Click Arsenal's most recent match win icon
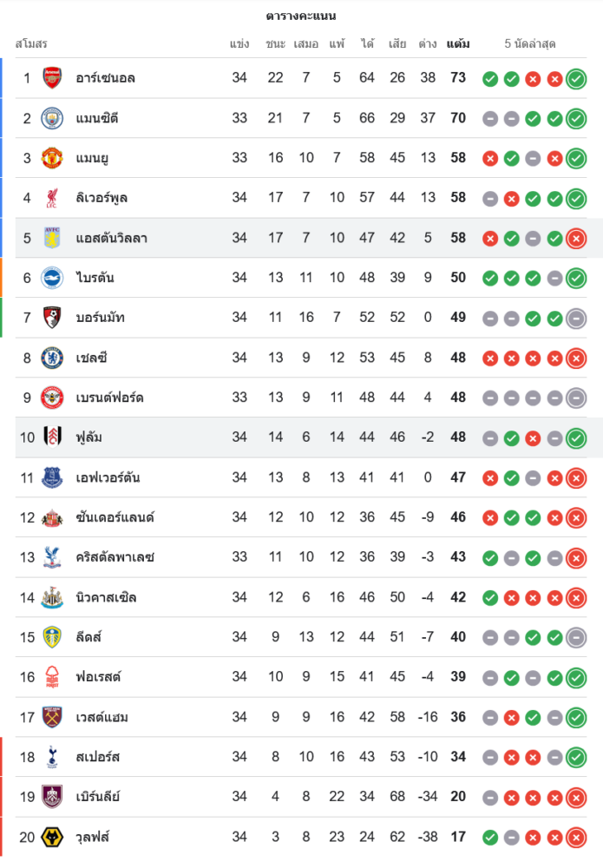This screenshot has height=868, width=603. [576, 79]
